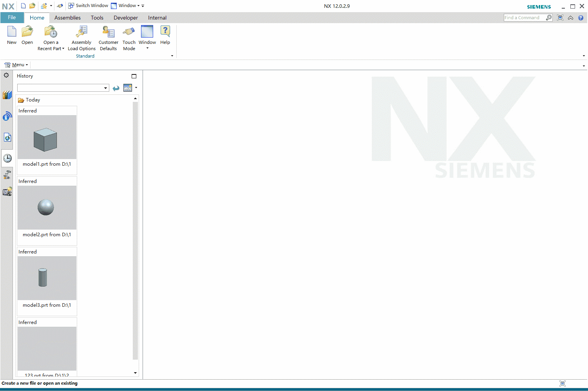Screen dimensions: 588x391
Task: Open the Developer ribbon tab
Action: point(126,18)
